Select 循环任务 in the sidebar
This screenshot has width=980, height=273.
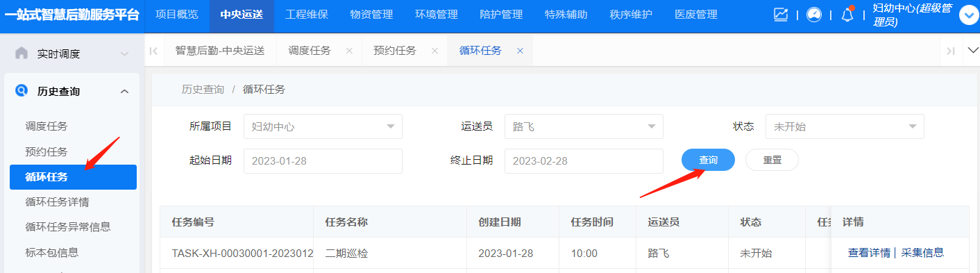click(73, 177)
